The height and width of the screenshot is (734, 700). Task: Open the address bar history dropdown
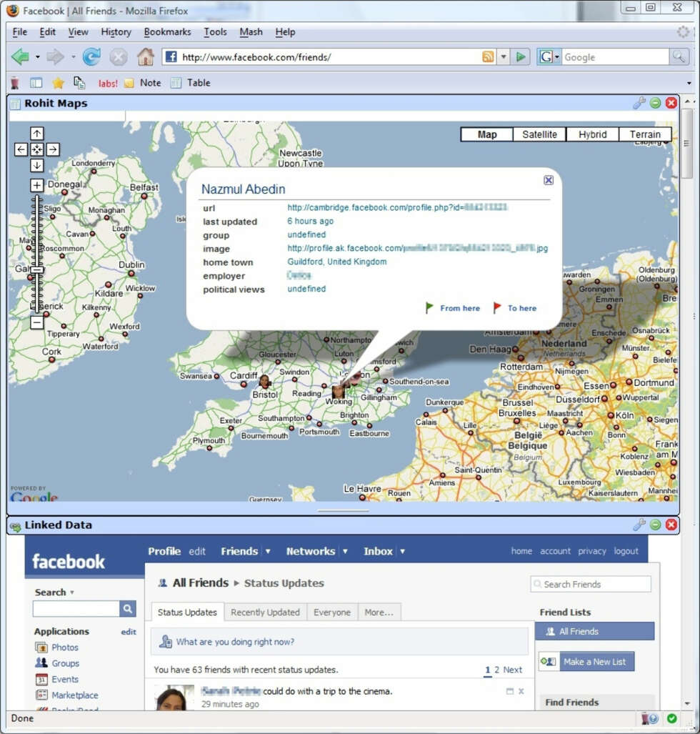pos(503,57)
